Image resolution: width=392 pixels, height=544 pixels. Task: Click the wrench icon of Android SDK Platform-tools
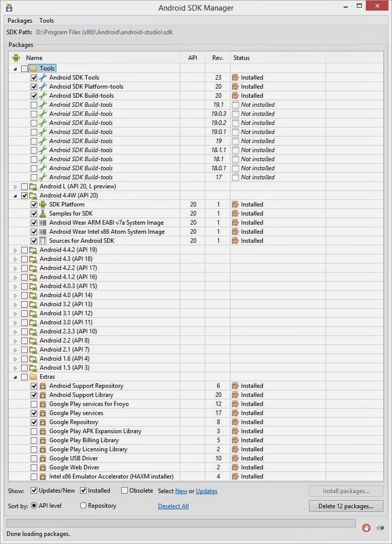point(43,87)
